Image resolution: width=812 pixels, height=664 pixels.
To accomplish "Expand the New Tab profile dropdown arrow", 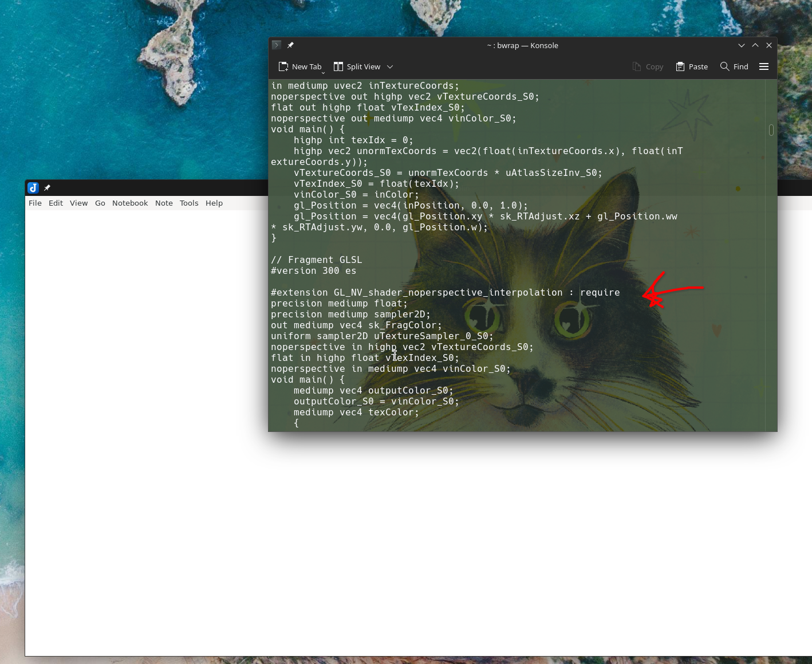I will [x=323, y=73].
